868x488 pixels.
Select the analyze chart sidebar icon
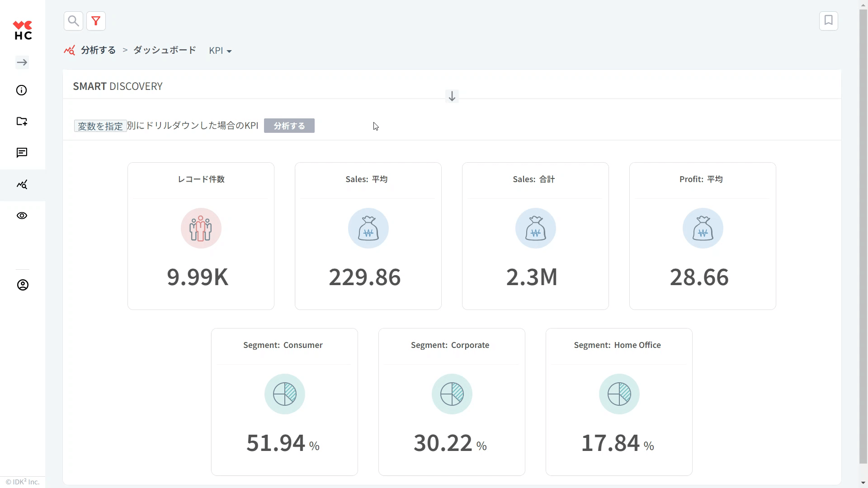(22, 184)
